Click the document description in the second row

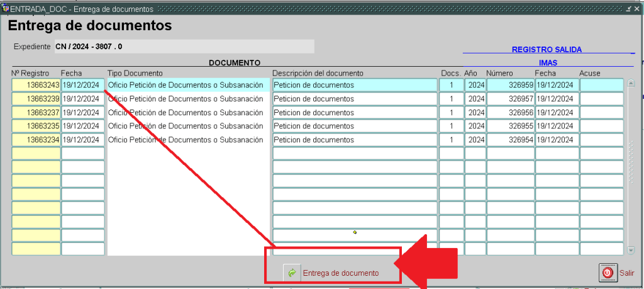[x=355, y=99]
